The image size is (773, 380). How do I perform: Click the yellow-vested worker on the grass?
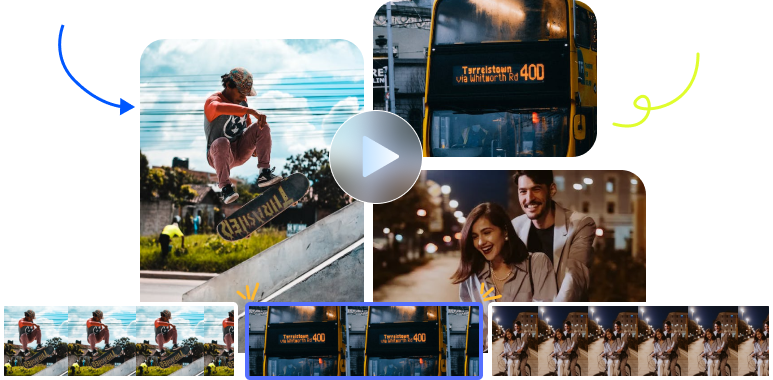point(171,238)
